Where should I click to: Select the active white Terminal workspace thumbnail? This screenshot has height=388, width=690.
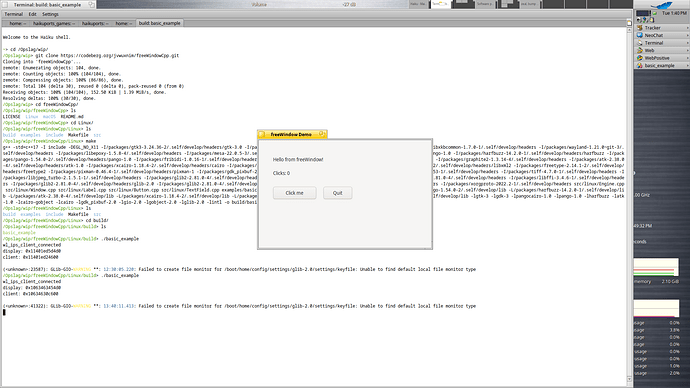440,4
